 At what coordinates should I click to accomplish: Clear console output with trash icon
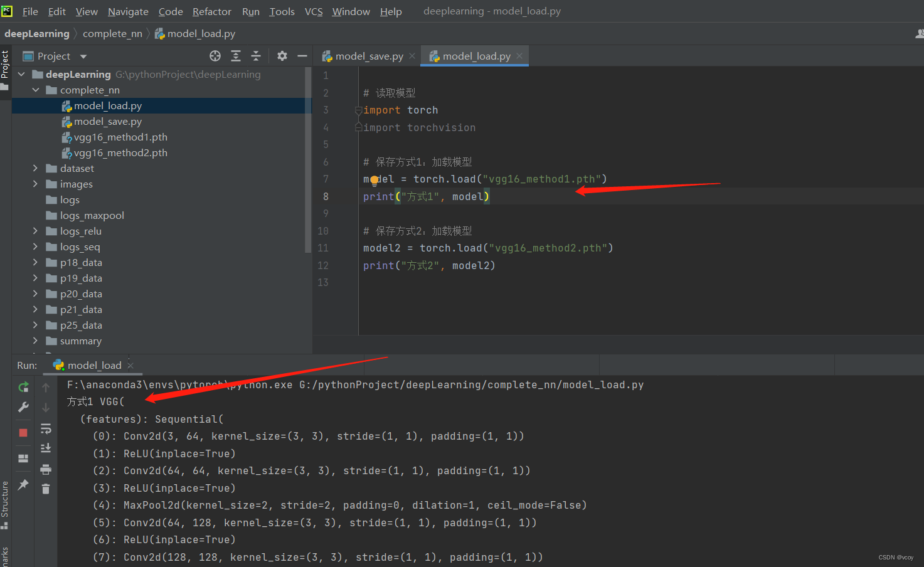click(46, 489)
